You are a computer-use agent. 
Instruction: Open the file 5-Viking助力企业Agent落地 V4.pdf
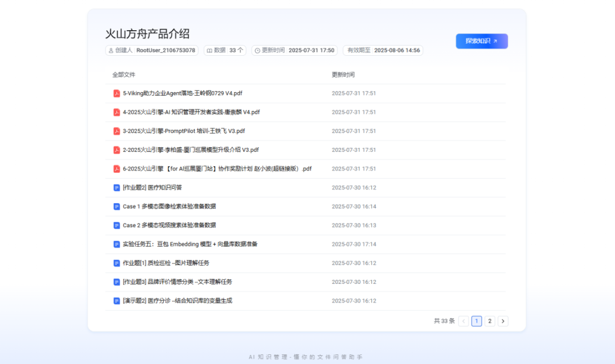pos(182,93)
